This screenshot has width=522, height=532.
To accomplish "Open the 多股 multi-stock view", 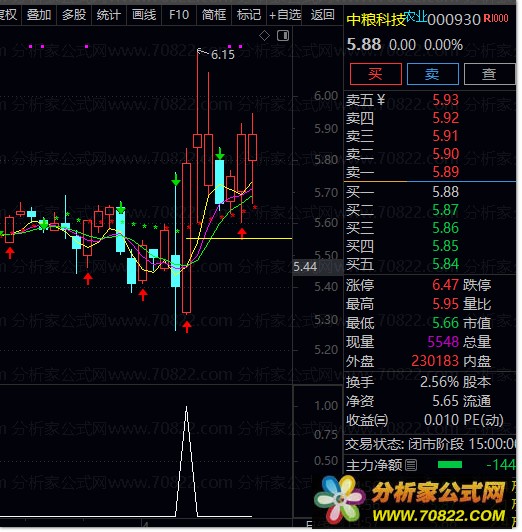I will (x=74, y=15).
